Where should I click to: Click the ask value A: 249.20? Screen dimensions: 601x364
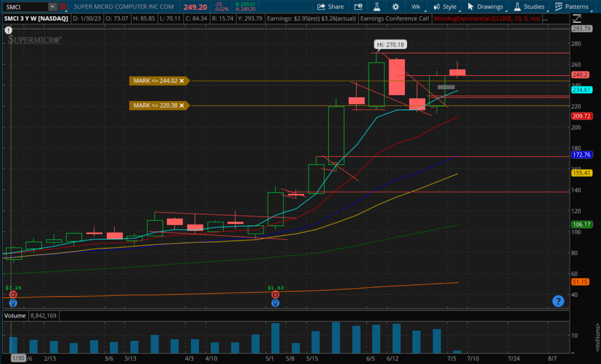(245, 9)
